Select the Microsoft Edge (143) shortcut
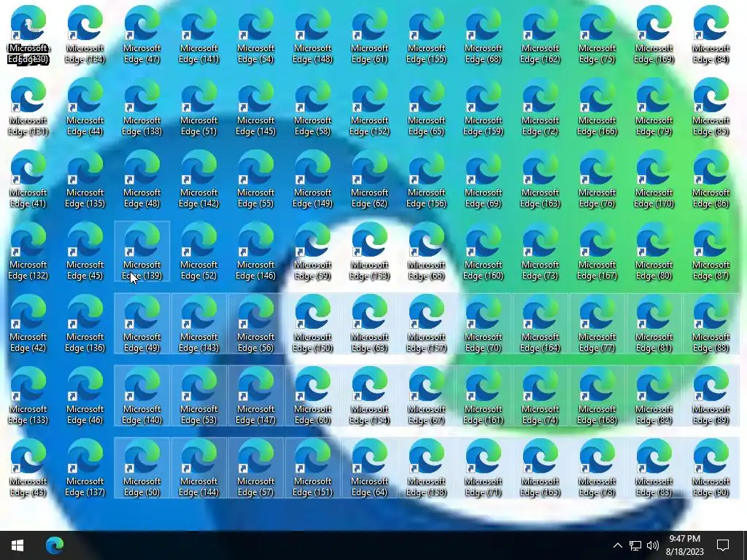This screenshot has width=747, height=560. (198, 323)
